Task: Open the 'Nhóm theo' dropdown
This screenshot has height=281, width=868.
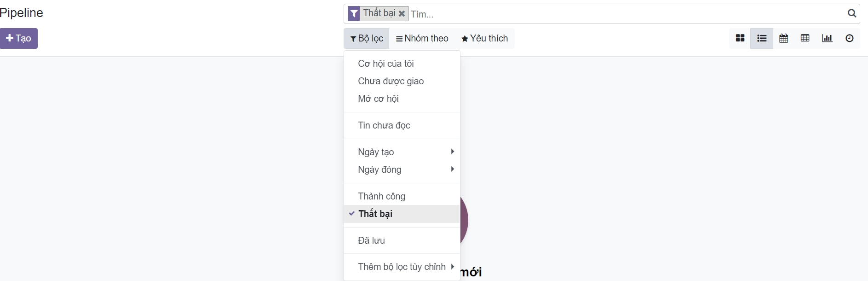Action: [x=422, y=38]
